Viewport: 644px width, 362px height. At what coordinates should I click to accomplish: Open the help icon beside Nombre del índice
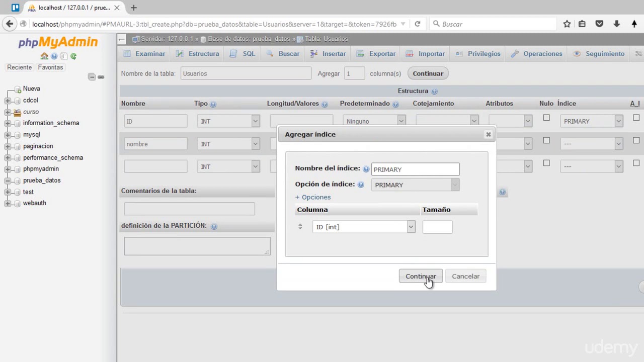(366, 169)
